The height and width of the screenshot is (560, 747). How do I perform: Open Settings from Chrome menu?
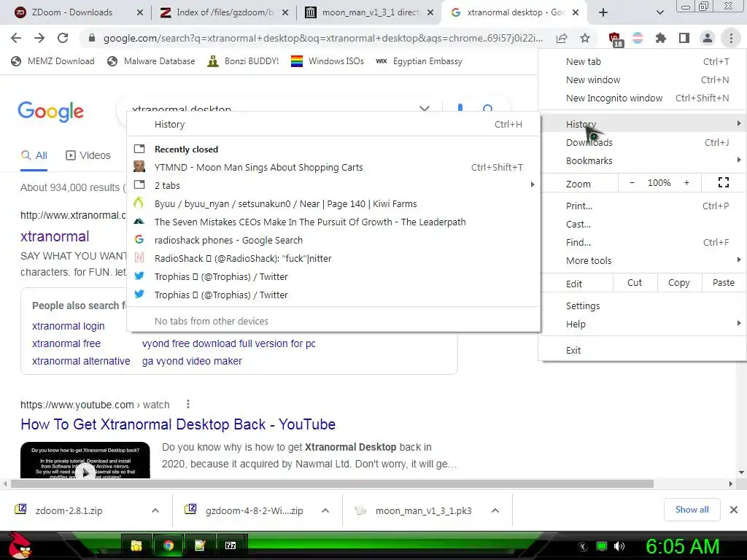coord(642,306)
